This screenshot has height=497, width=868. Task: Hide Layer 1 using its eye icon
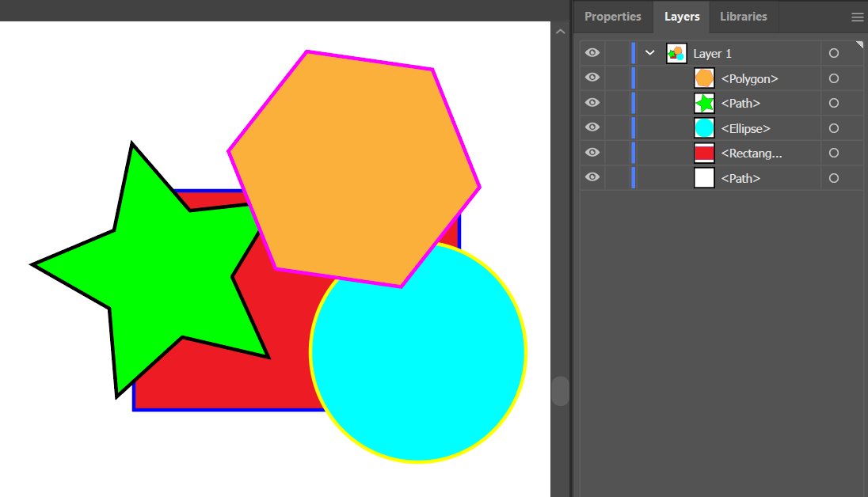(592, 53)
